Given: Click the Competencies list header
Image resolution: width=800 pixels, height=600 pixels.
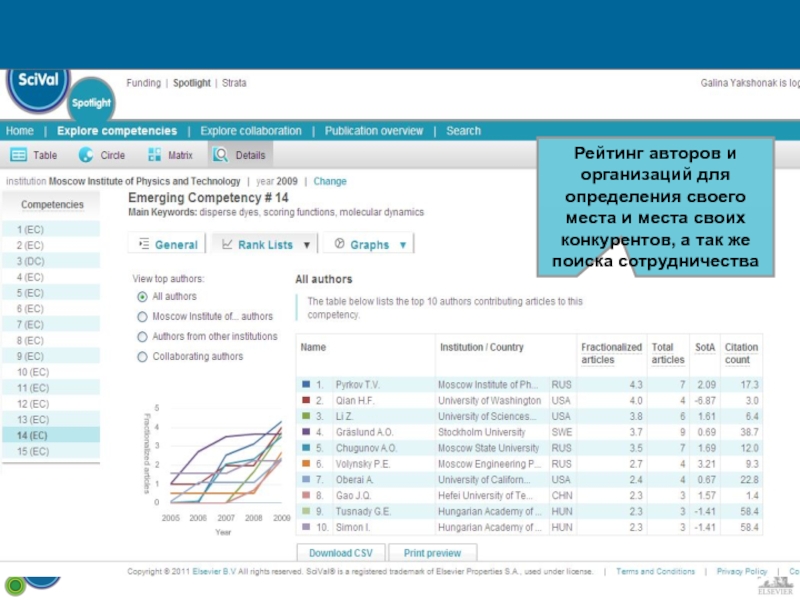Looking at the screenshot, I should (x=52, y=204).
